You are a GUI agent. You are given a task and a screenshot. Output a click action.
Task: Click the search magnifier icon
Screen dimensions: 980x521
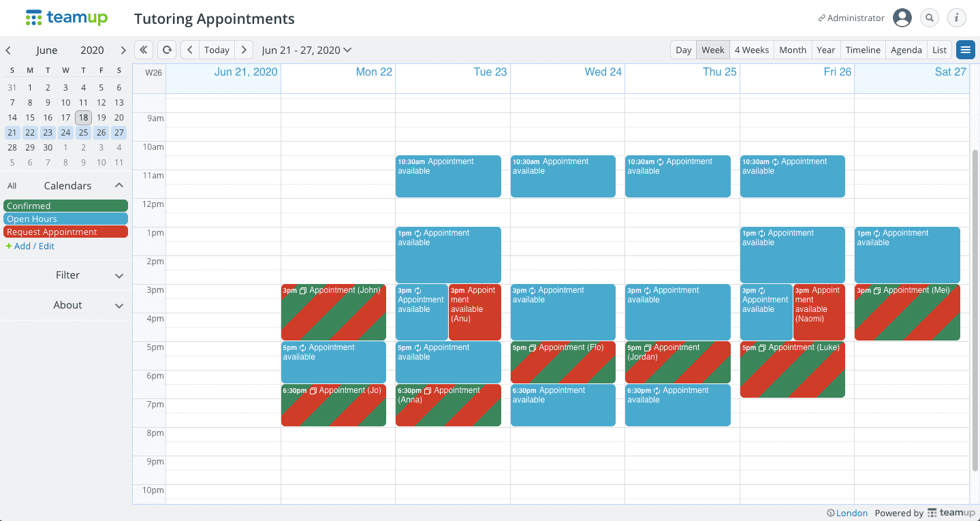[x=930, y=18]
